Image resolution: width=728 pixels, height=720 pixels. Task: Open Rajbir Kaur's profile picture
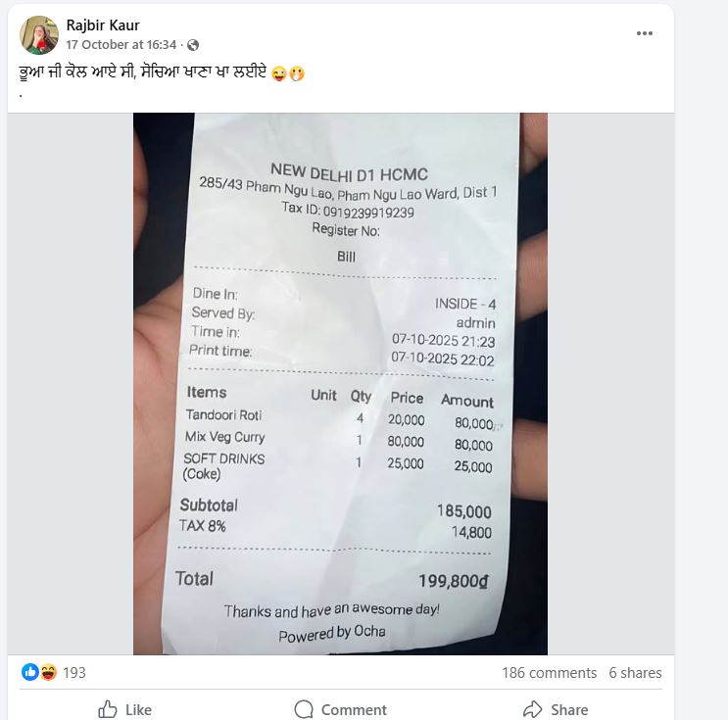pyautogui.click(x=39, y=35)
